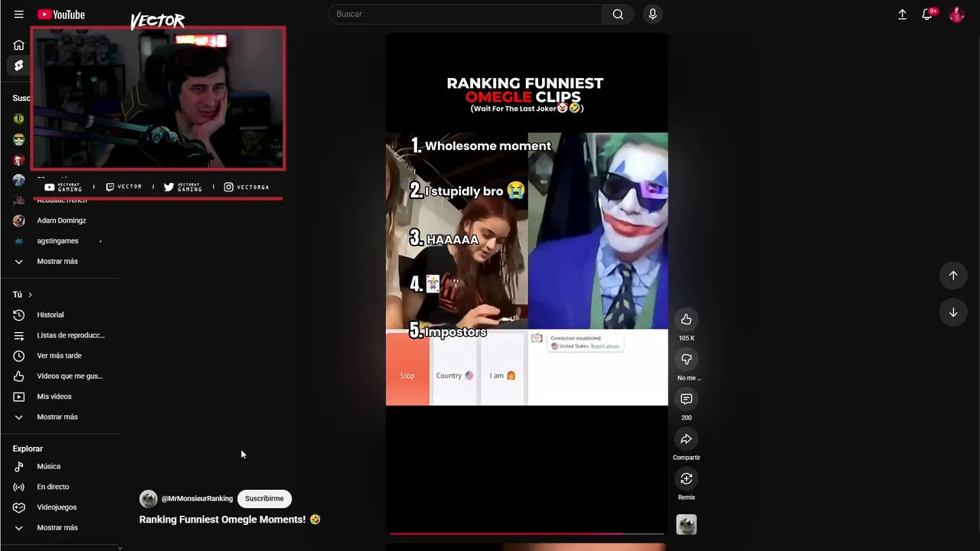The image size is (980, 551).
Task: Click Suscribirme button
Action: click(x=264, y=498)
